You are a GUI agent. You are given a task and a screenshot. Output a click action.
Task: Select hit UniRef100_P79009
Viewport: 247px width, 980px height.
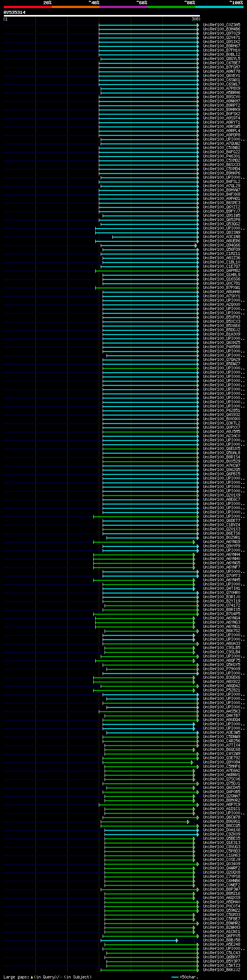222,669
